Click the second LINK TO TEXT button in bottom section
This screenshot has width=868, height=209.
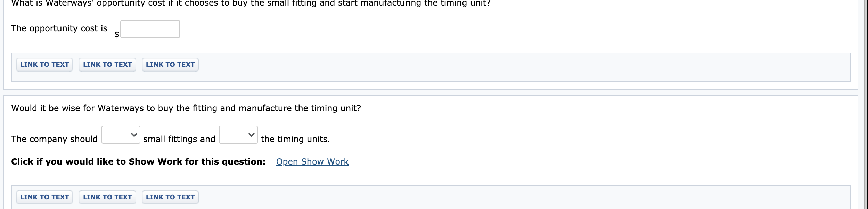click(x=107, y=197)
